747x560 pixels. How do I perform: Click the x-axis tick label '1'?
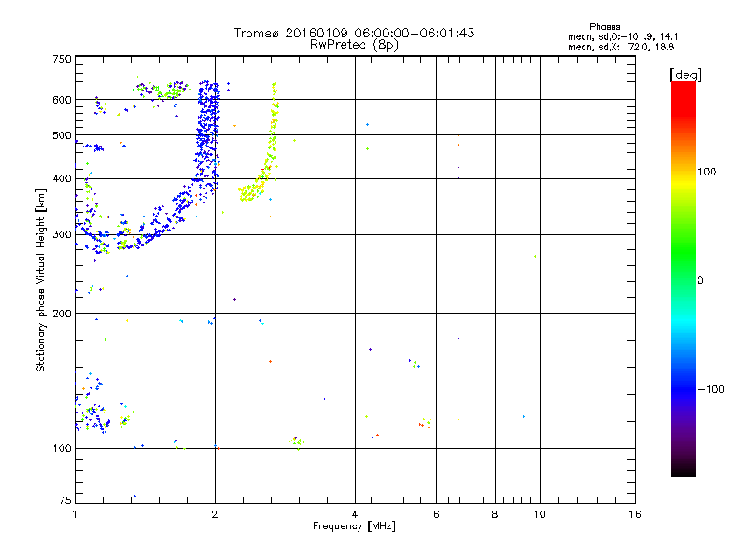75,514
